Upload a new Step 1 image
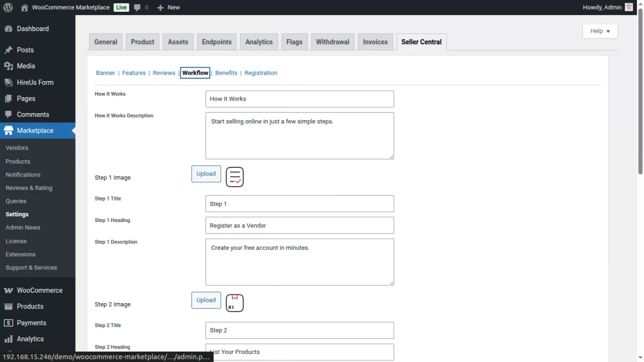This screenshot has width=644, height=362. 206,173
